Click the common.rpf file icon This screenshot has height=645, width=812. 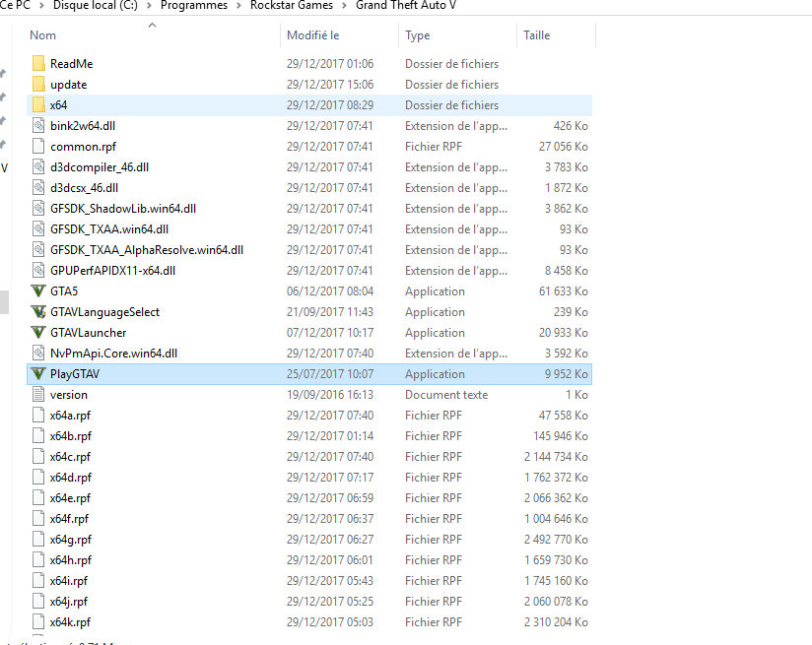(38, 147)
